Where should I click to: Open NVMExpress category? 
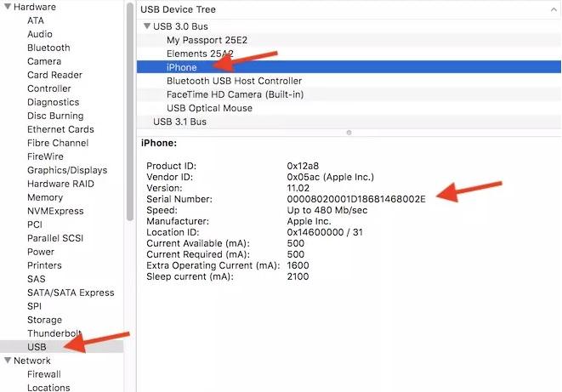tap(55, 211)
